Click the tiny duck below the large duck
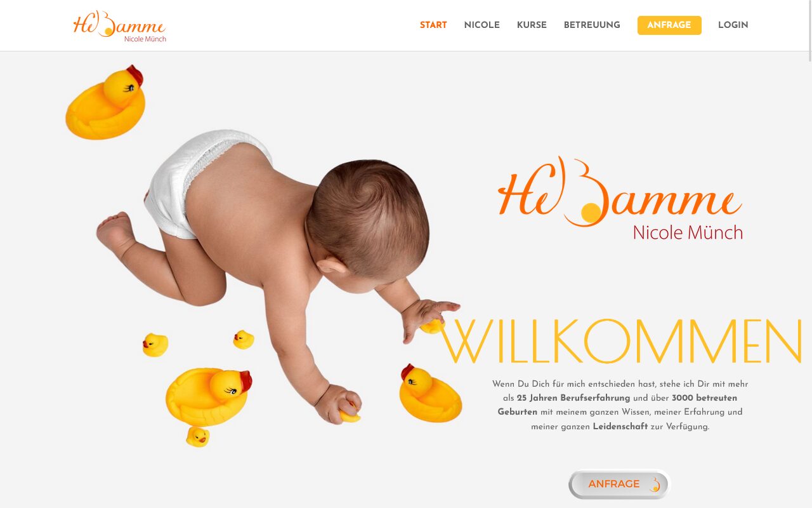812x508 pixels. click(197, 436)
